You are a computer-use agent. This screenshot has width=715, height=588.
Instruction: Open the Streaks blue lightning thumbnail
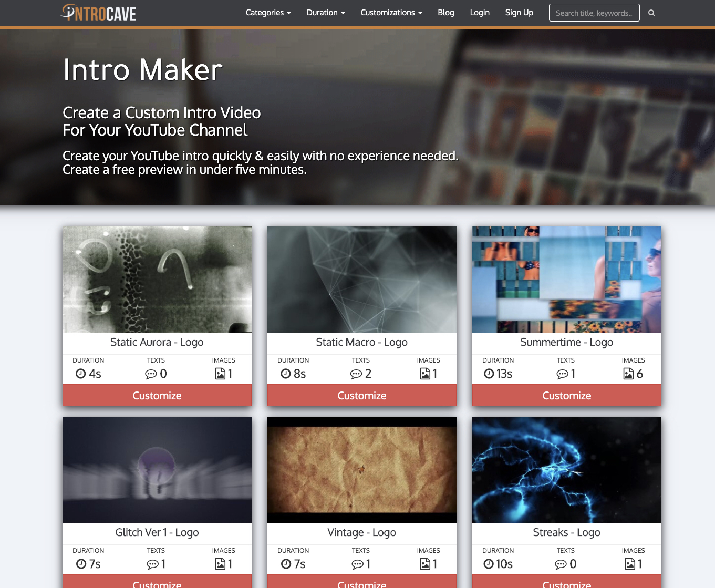pos(567,470)
